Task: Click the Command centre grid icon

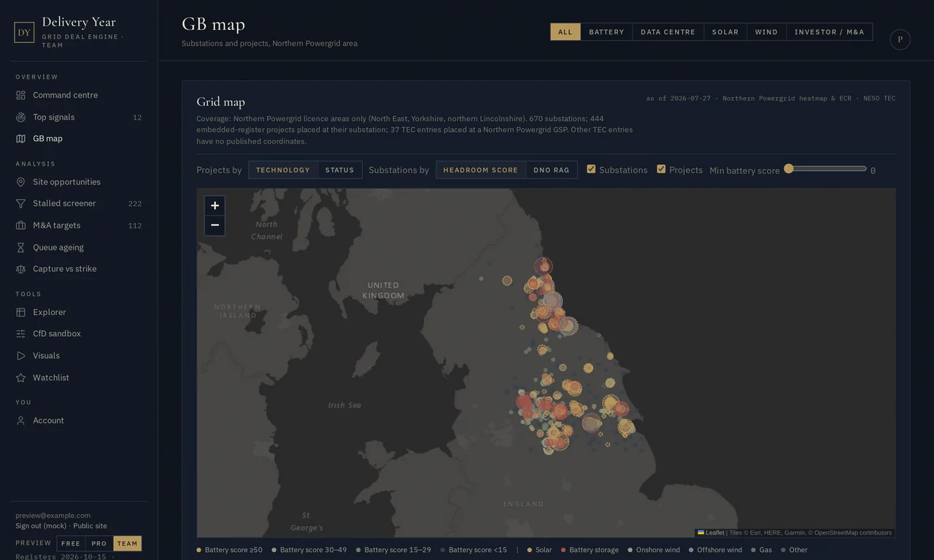Action: [20, 95]
